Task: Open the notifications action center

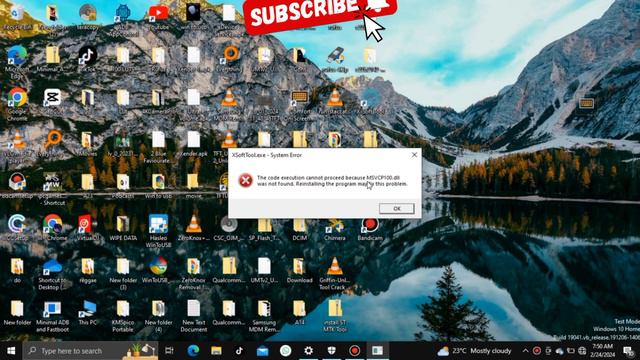Action: pos(629,351)
